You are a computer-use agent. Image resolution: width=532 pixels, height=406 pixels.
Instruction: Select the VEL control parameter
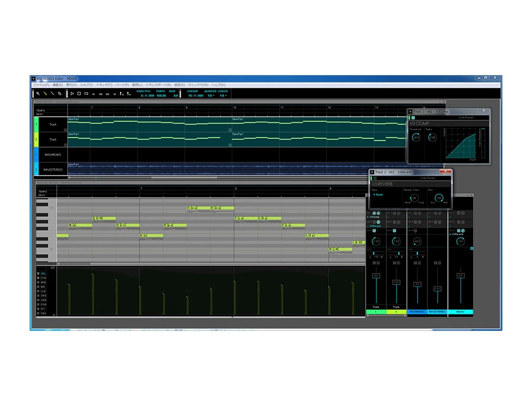[43, 274]
